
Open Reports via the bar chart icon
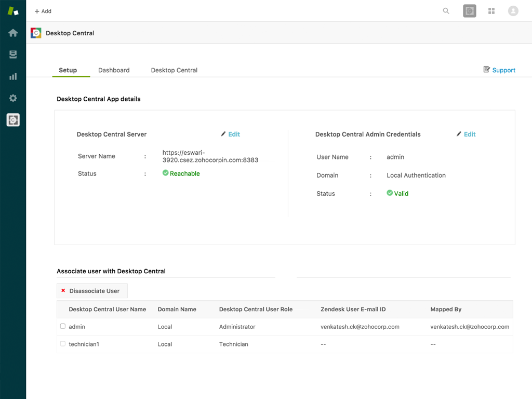tap(12, 76)
